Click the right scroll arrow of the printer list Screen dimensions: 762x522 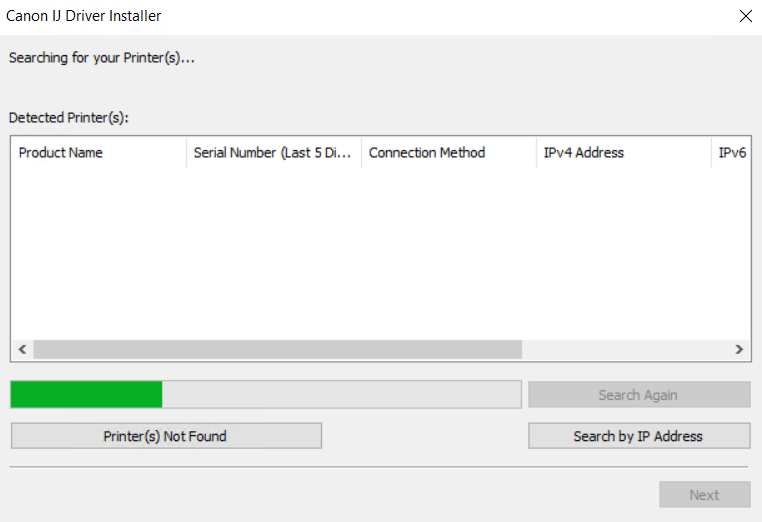point(739,349)
